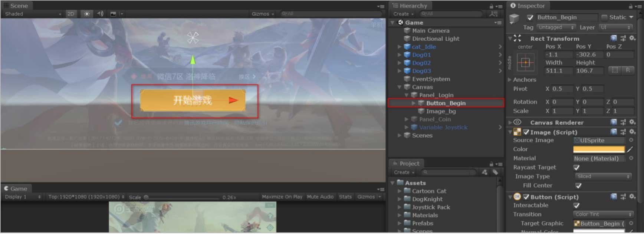Disable the Button (Script) component checkbox
Screen dimensions: 644x234
pos(526,197)
